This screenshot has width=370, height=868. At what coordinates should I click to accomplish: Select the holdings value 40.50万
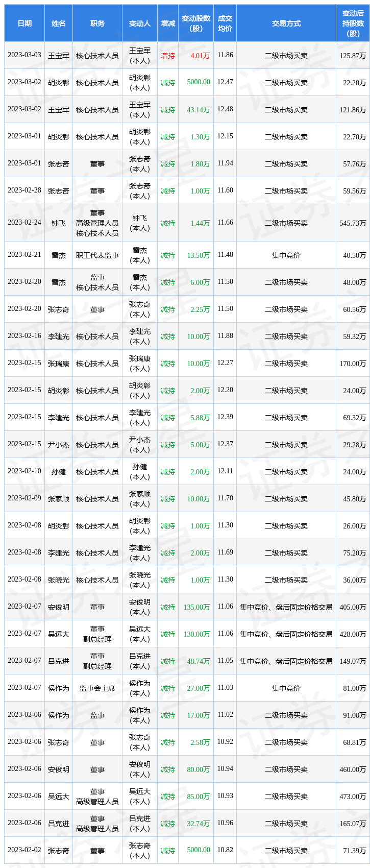355,255
